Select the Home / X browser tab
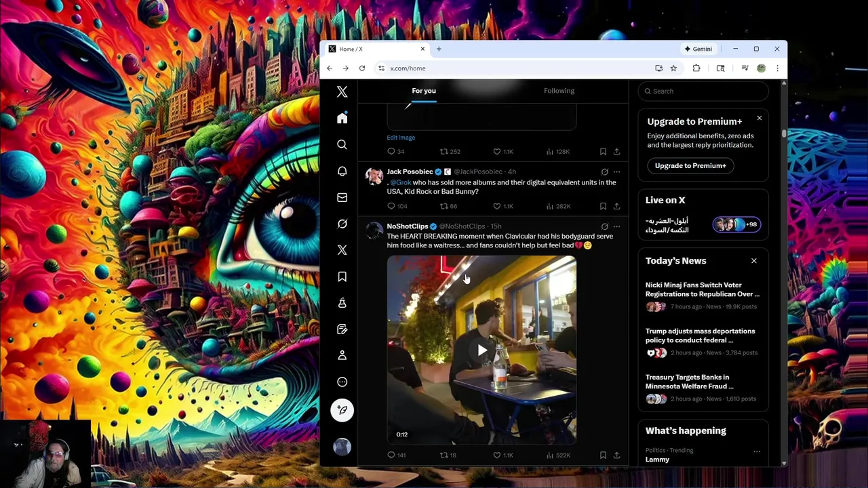The image size is (868, 488). (x=376, y=49)
